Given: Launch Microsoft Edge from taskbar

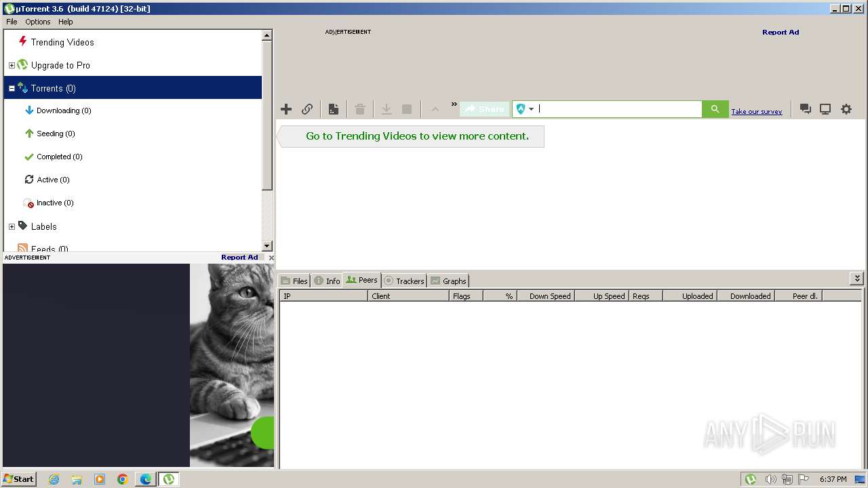Looking at the screenshot, I should (x=146, y=479).
